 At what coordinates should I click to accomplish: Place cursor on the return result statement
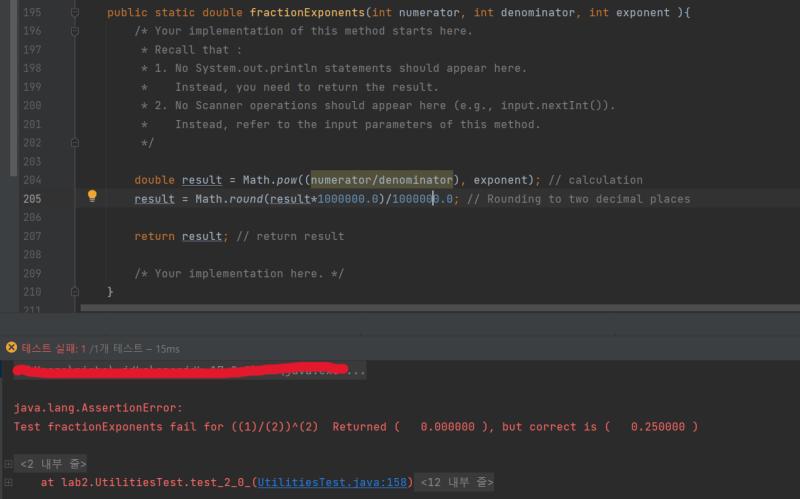182,236
